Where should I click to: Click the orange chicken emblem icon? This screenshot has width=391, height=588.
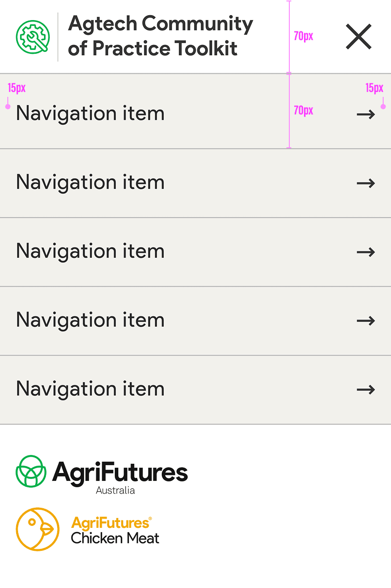tap(38, 529)
